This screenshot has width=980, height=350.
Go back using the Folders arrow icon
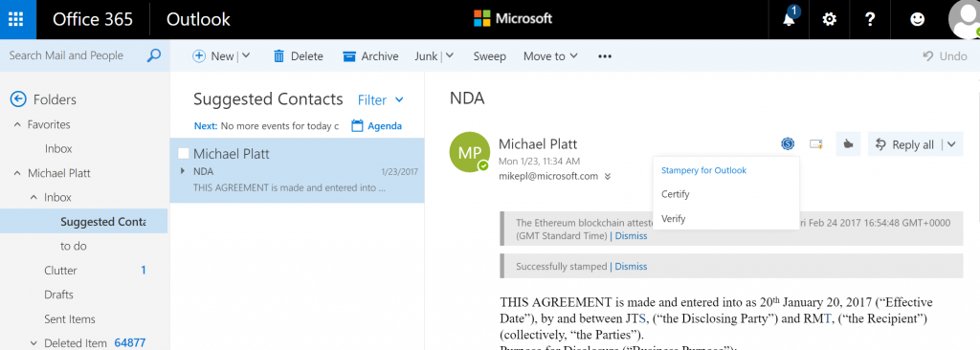(x=18, y=99)
